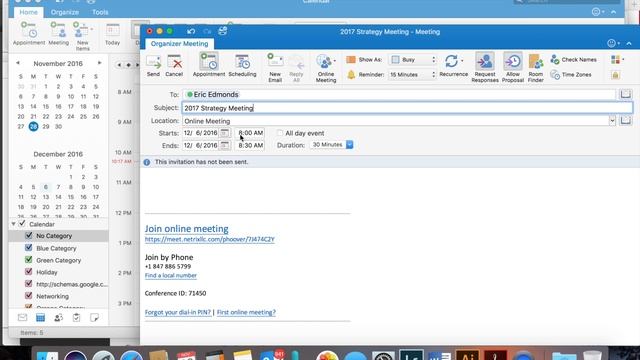Click the First online meeting link
This screenshot has width=640, height=360.
tap(246, 312)
